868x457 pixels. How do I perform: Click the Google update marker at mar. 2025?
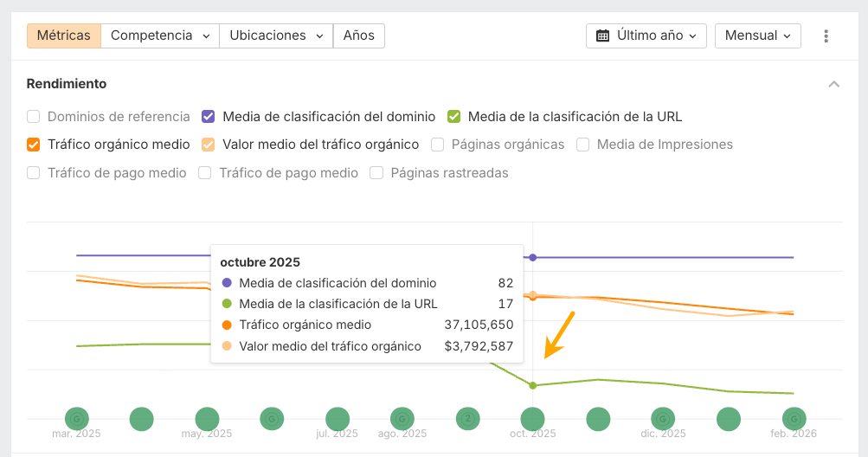coord(77,419)
